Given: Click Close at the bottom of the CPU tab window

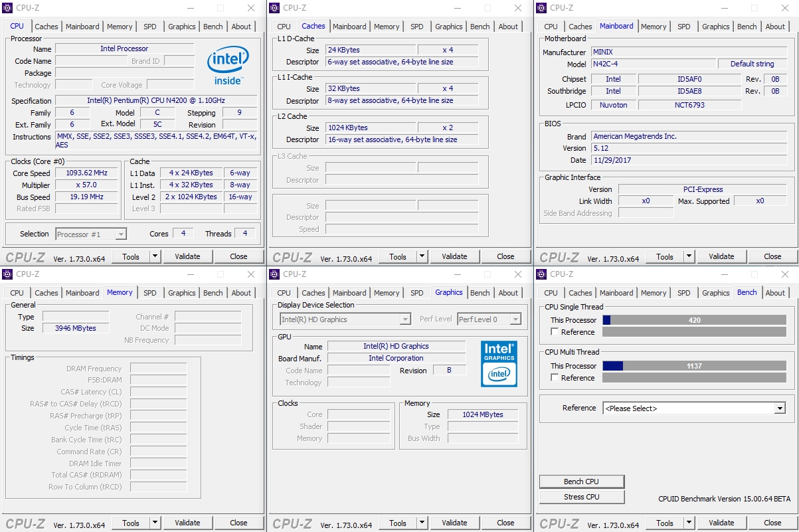Looking at the screenshot, I should [x=238, y=256].
